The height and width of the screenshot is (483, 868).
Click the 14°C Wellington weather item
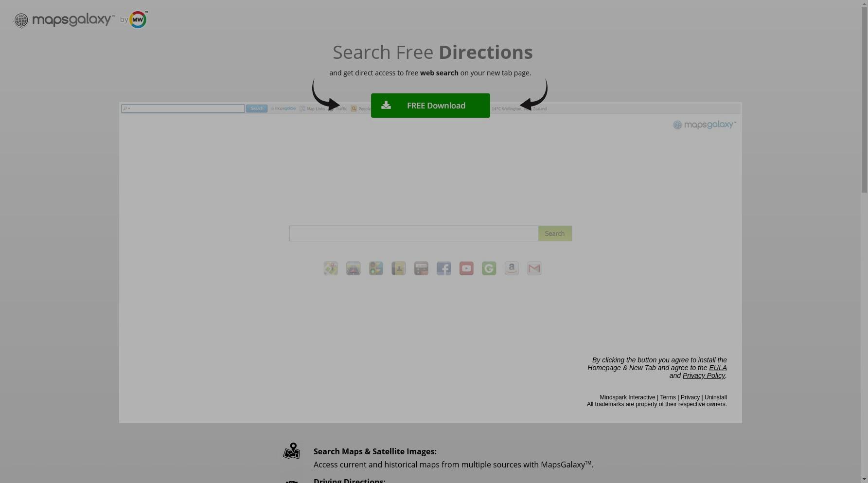click(x=519, y=108)
